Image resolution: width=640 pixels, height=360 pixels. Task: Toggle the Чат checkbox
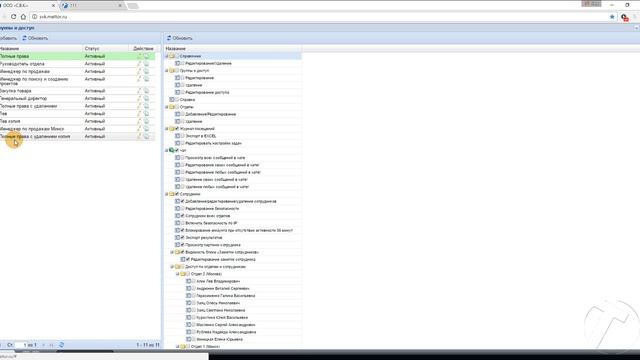(x=177, y=151)
